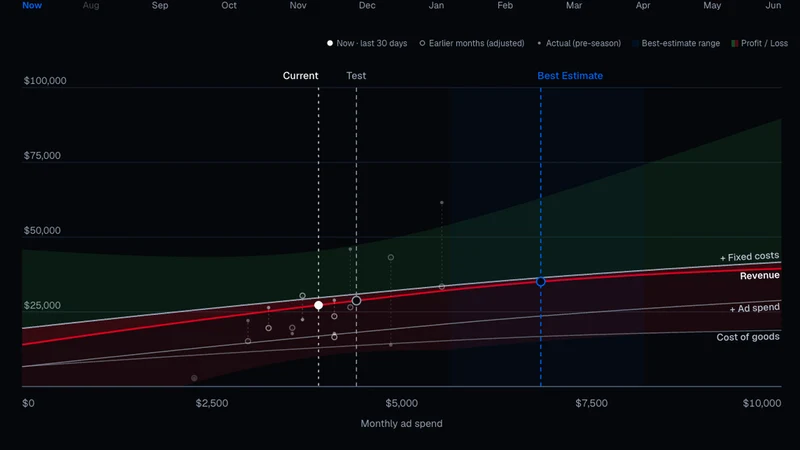Image resolution: width=800 pixels, height=450 pixels.
Task: Click the solid white Current data point
Action: coord(318,305)
